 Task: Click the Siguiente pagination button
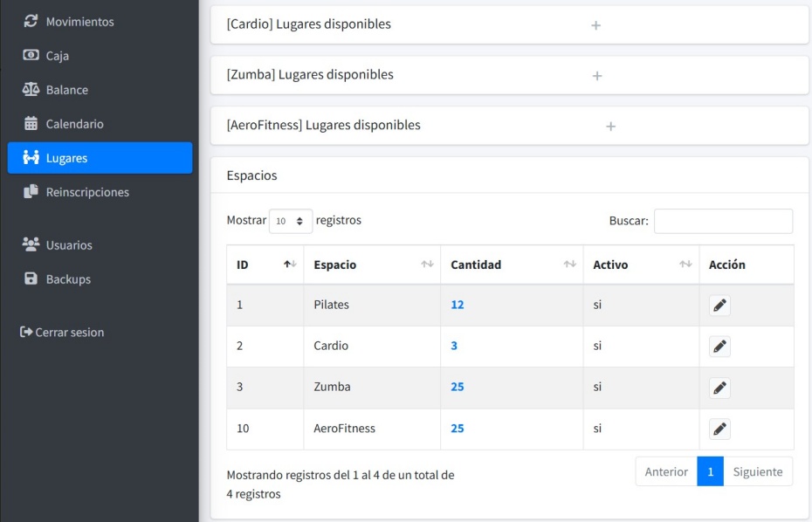[x=758, y=471]
